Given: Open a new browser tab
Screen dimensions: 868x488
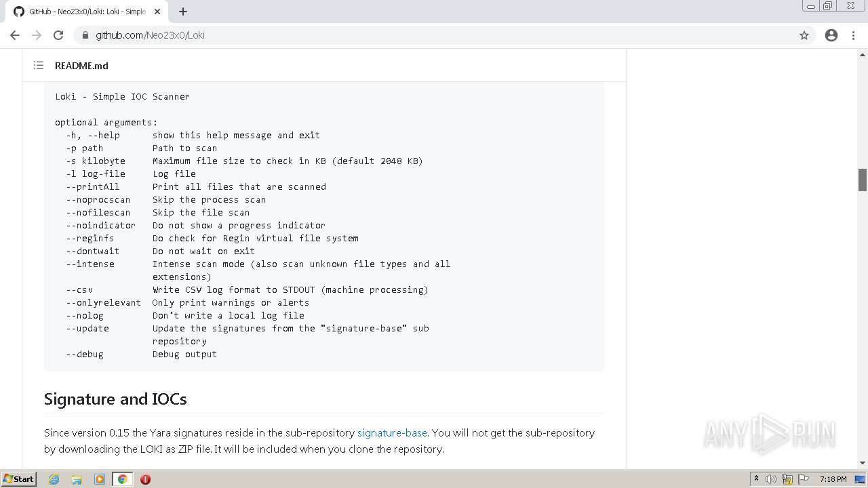Looking at the screenshot, I should click(x=183, y=12).
